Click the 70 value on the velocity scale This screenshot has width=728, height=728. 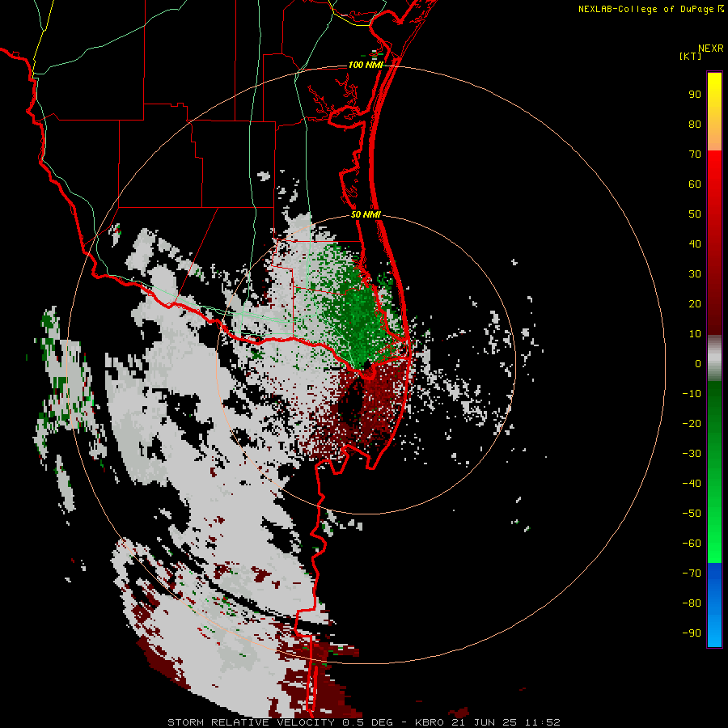click(x=695, y=154)
